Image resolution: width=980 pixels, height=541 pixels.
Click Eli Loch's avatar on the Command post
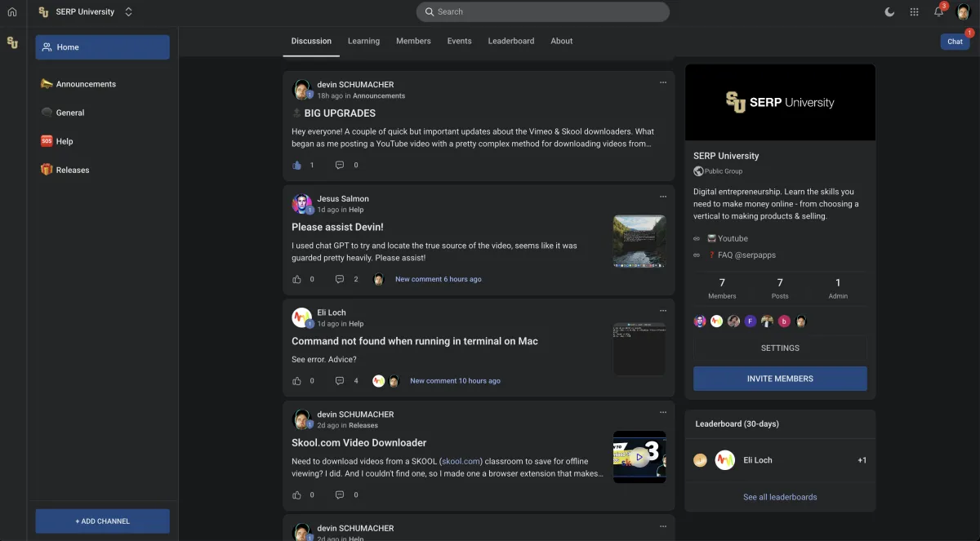301,317
